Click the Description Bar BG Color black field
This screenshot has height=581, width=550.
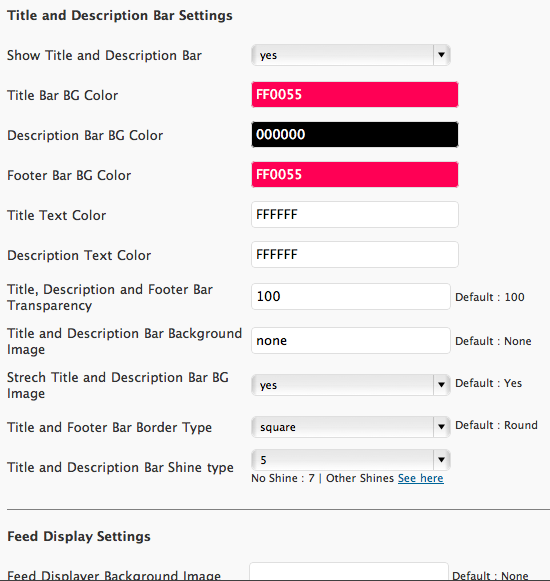click(x=355, y=135)
